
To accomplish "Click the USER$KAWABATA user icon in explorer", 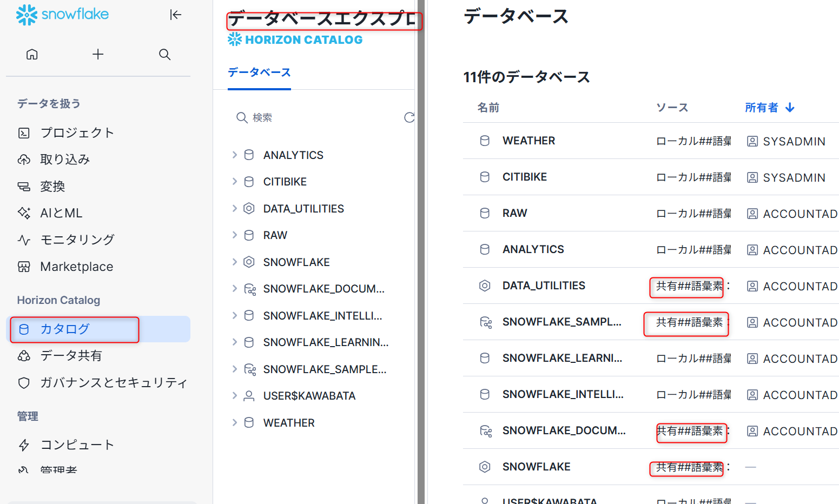I will click(249, 396).
